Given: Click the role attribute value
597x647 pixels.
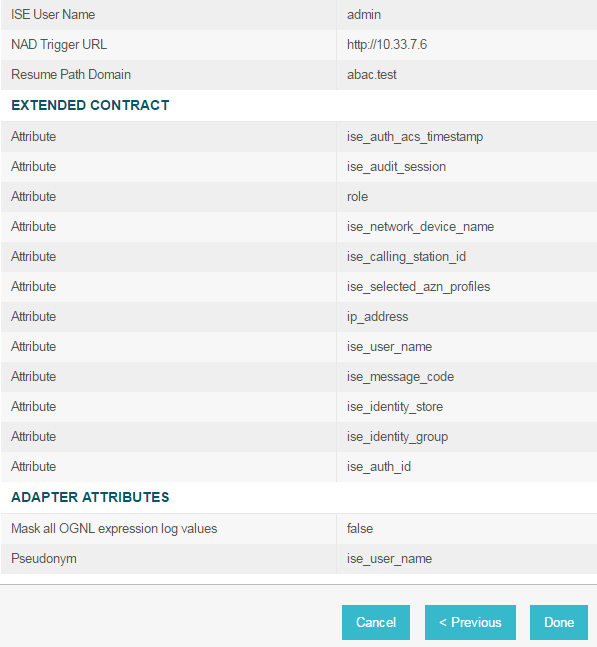Looking at the screenshot, I should [357, 197].
